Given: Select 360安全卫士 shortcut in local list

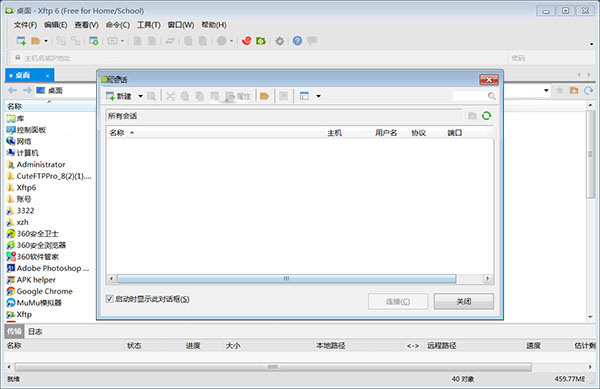Looking at the screenshot, I should (33, 233).
